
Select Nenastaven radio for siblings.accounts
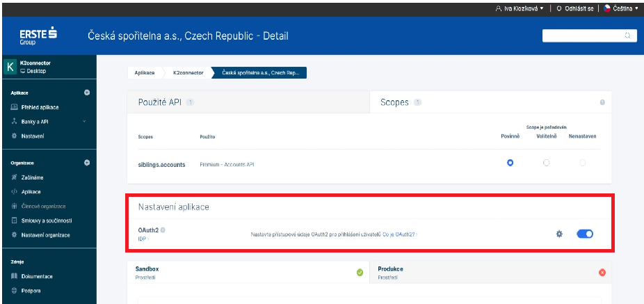582,163
